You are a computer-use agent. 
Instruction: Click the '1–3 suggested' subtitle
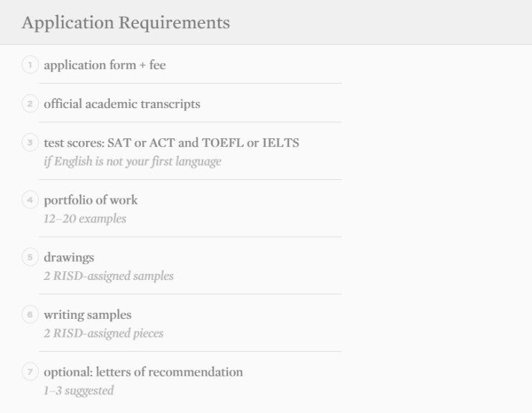point(78,391)
